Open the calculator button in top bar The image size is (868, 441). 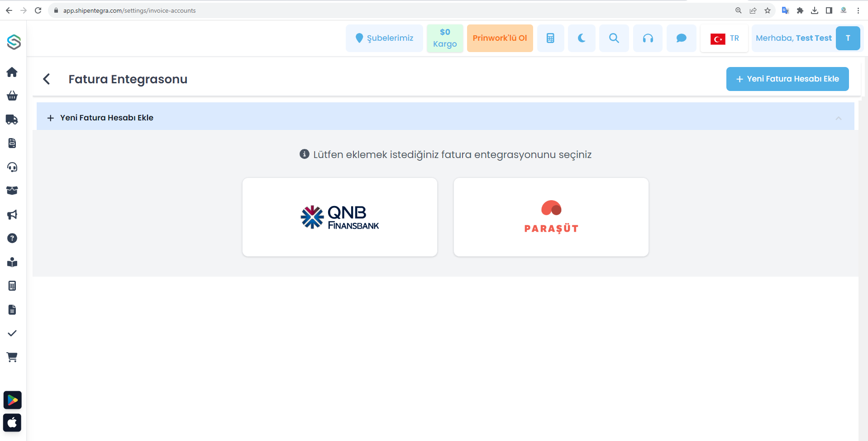[550, 38]
